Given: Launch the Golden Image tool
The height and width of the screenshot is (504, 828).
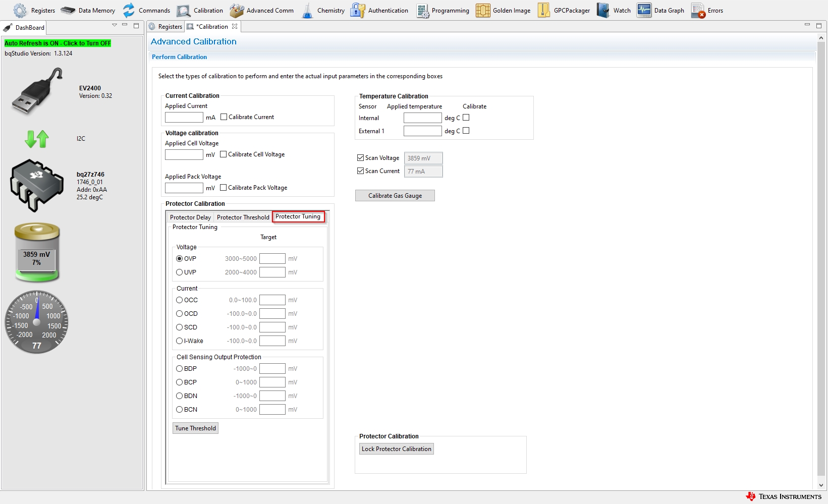Looking at the screenshot, I should coord(483,11).
